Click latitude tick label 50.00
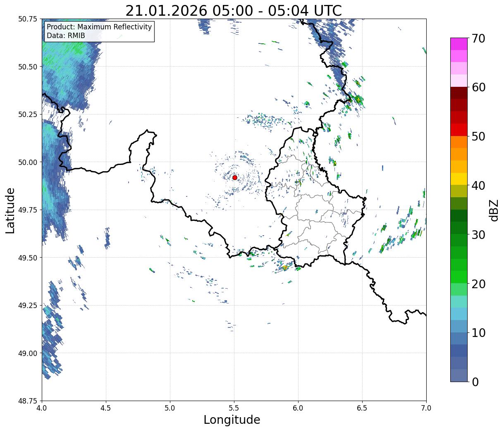 (x=28, y=162)
